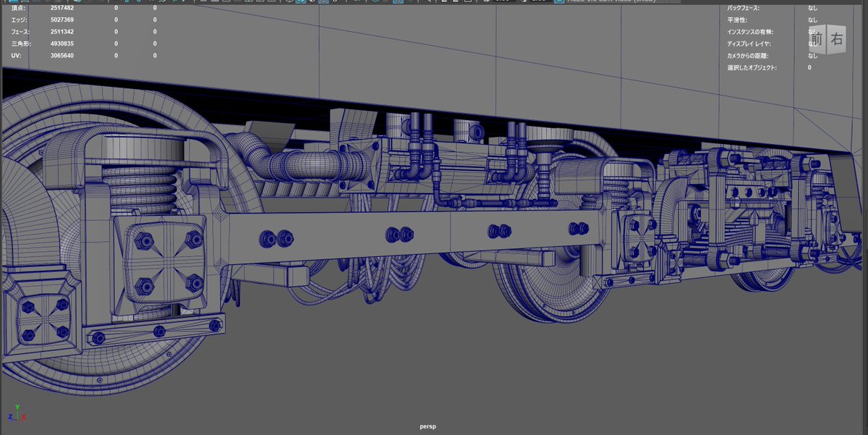Screen dimensions: 868x435
Task: Click the 0 value beside 選択したオブジェクト
Action: [809, 67]
